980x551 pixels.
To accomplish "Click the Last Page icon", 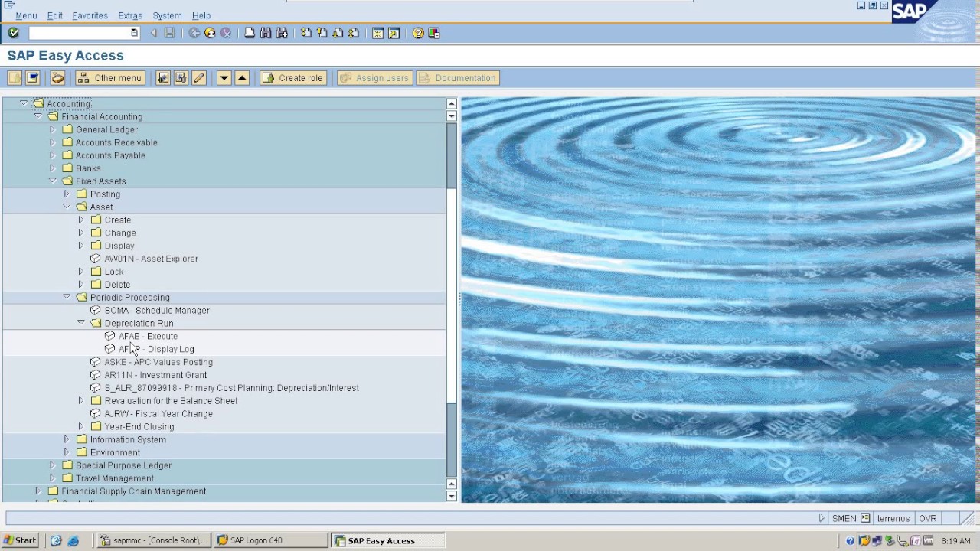I will 353,33.
